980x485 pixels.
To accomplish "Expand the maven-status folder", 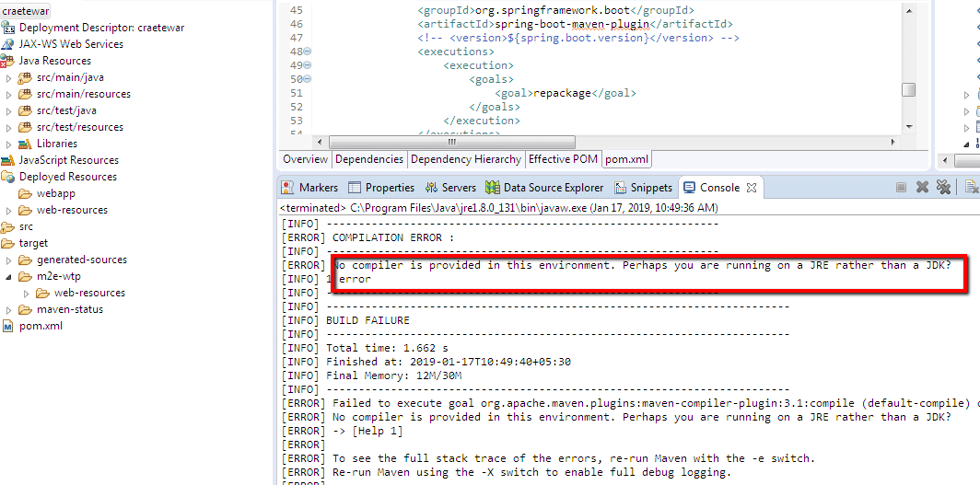I will [9, 309].
